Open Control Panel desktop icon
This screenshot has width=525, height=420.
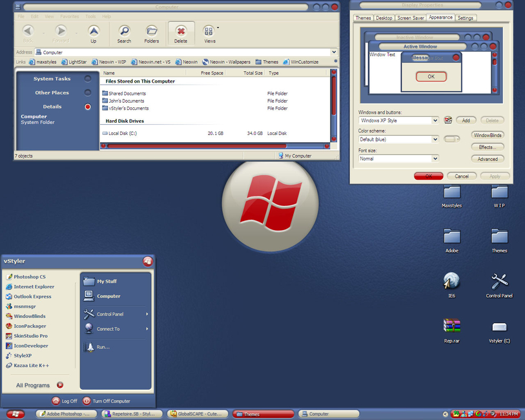point(499,284)
